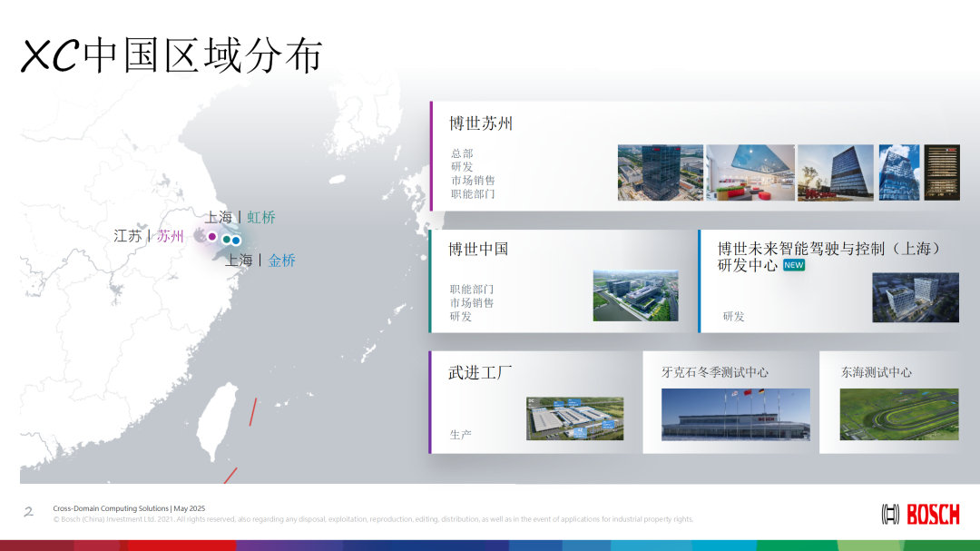The image size is (980, 551).
Task: Open the Suzhou lobby interior photo
Action: [x=750, y=172]
